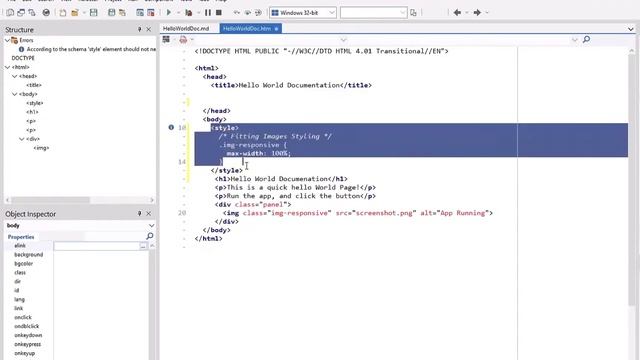This screenshot has width=640, height=360.
Task: Close the HelloWorldDoc.htm tab
Action: pos(276,29)
